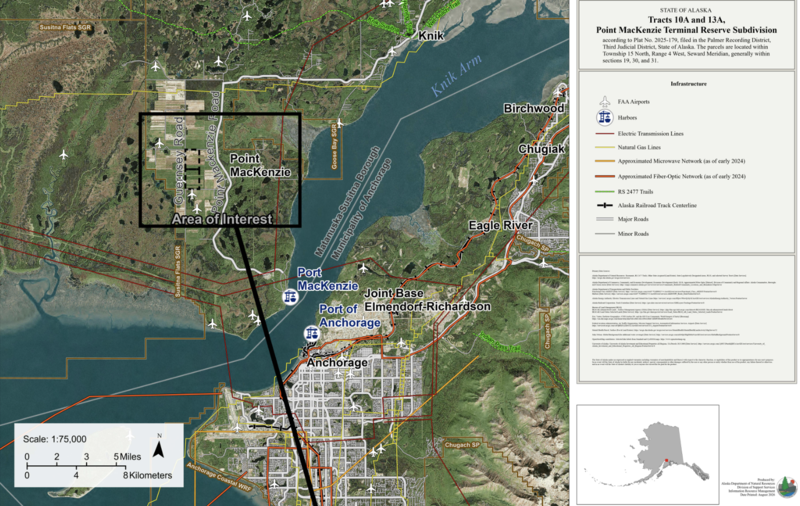Click the "Anchorage" city label
Image resolution: width=800 pixels, height=506 pixels.
pyautogui.click(x=337, y=363)
